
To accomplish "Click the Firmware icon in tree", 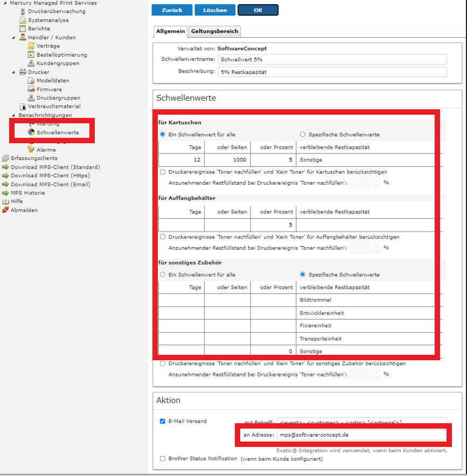I will point(32,89).
